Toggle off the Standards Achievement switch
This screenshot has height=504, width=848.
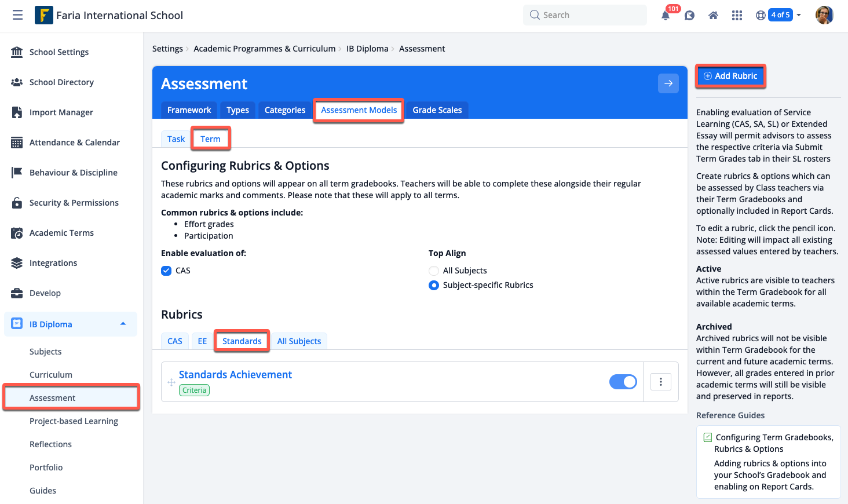click(623, 382)
